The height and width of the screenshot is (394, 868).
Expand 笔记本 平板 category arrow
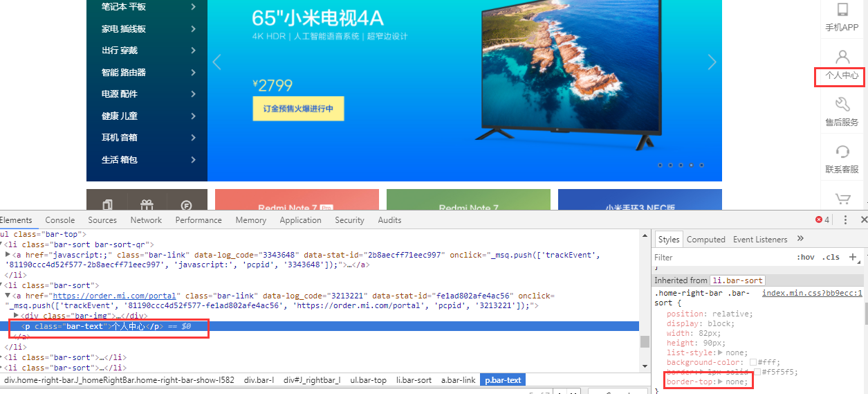coord(193,7)
